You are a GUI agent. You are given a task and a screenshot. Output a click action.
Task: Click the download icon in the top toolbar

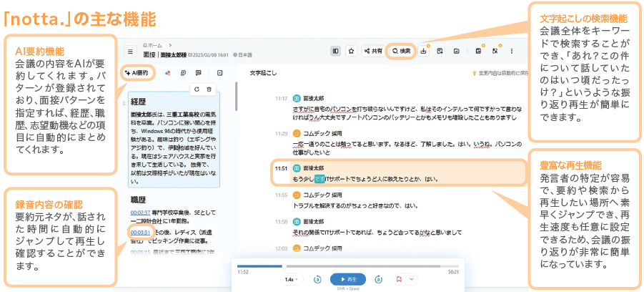point(423,52)
